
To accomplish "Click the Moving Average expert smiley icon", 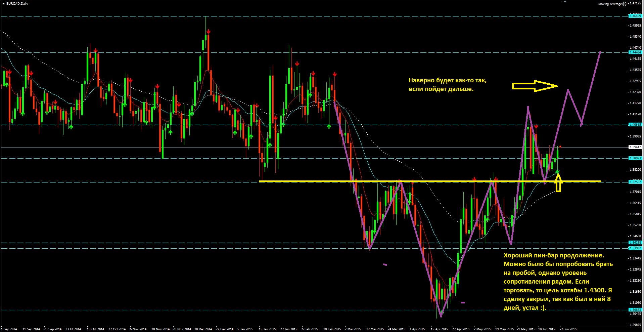I will [625, 4].
